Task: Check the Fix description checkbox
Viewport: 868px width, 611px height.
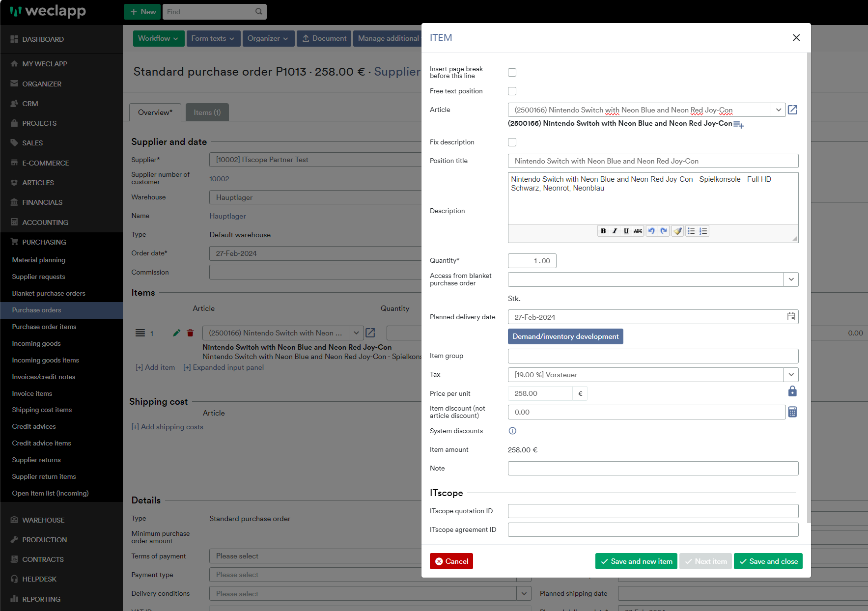Action: [512, 142]
